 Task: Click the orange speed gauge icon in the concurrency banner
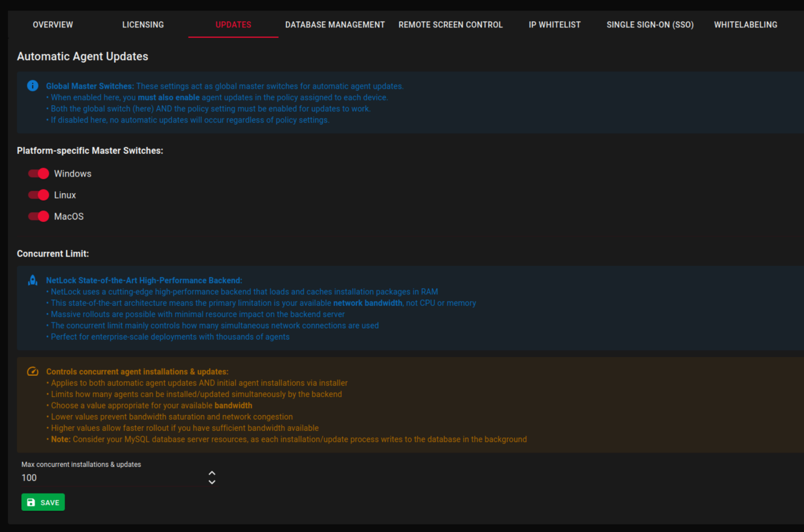pos(33,371)
